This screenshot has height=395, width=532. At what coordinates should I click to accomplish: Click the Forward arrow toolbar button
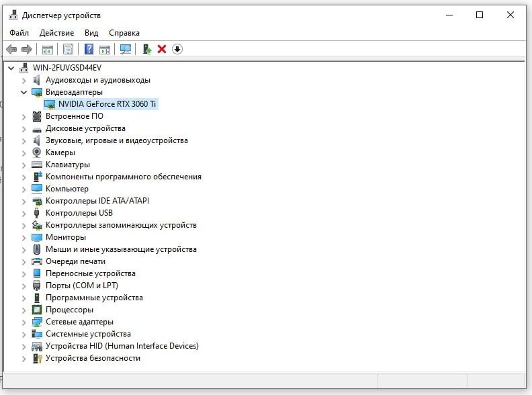pos(26,50)
